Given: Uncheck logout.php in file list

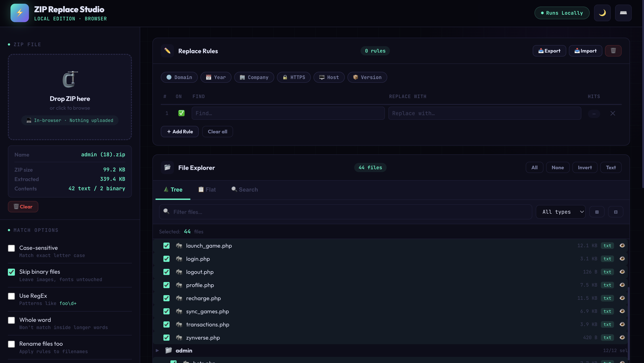Looking at the screenshot, I should 166,272.
